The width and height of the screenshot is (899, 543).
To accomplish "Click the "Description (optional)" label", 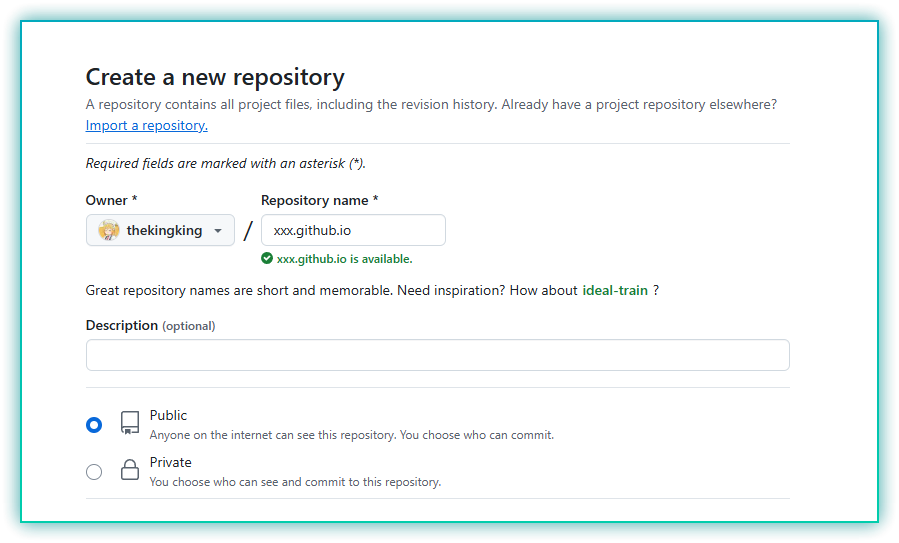I will (x=150, y=325).
